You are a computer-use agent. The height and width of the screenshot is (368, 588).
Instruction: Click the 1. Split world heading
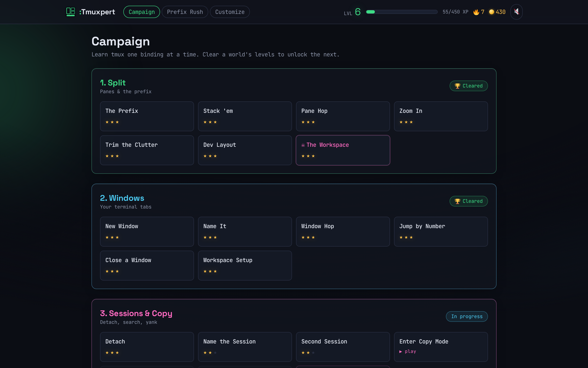point(113,83)
